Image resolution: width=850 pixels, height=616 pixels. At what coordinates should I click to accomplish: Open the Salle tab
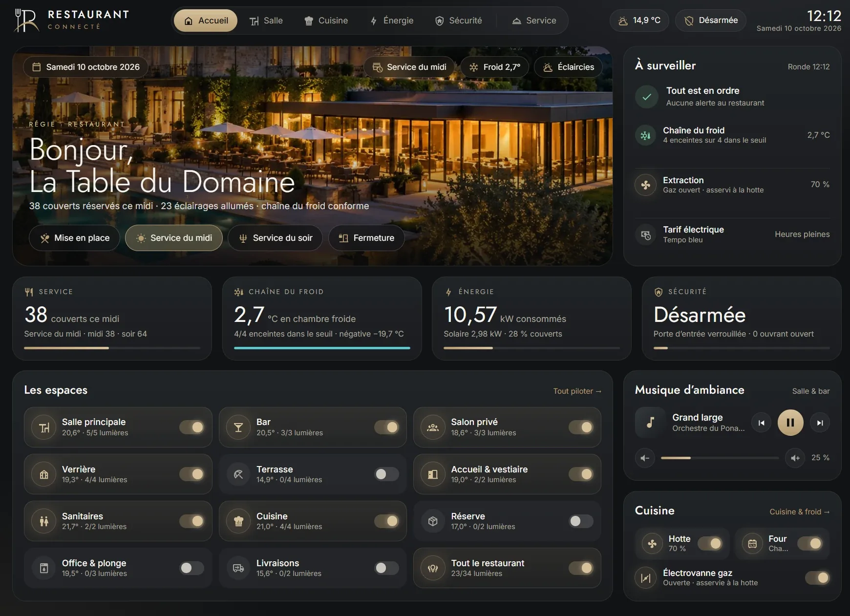[x=266, y=21]
